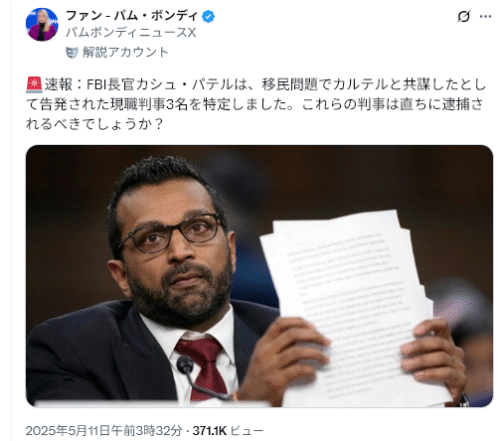Open the attached photo of the hearing
The width and height of the screenshot is (500, 441).
coord(259,276)
